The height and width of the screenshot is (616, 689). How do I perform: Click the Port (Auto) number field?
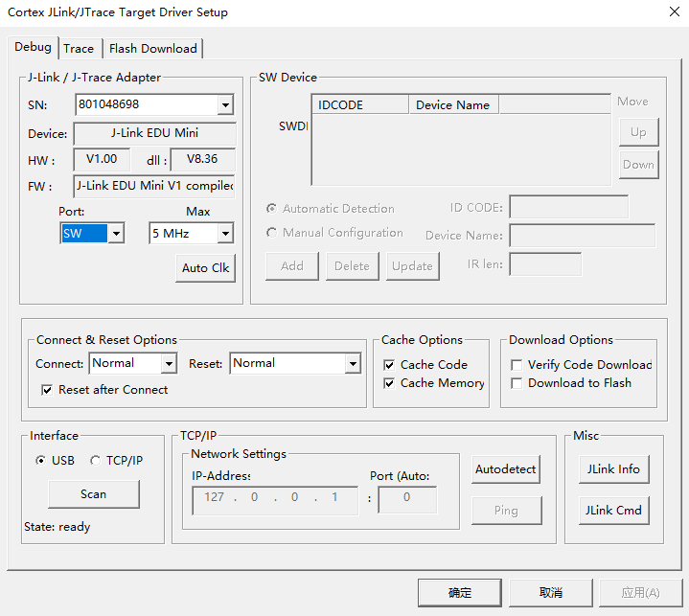[407, 499]
